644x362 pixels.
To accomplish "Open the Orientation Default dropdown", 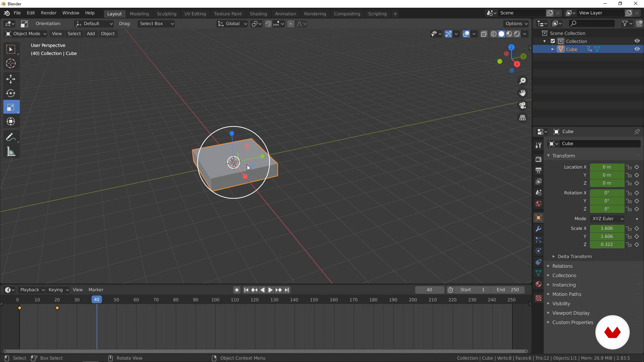I will 94,24.
